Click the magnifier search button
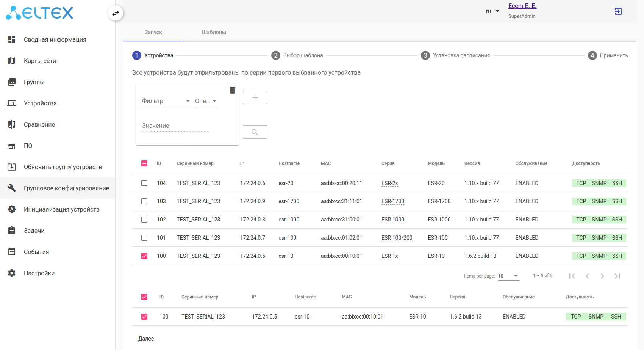This screenshot has height=350, width=644. pos(255,132)
